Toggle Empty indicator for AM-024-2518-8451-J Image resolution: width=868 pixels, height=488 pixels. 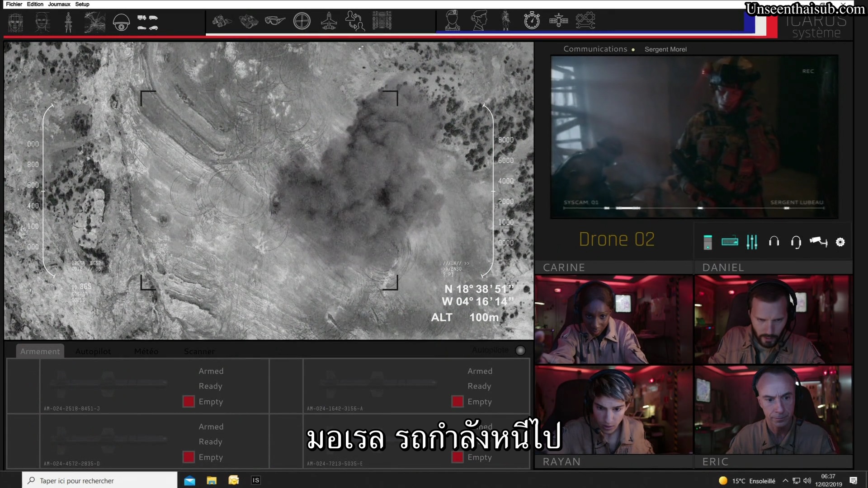[x=189, y=401]
